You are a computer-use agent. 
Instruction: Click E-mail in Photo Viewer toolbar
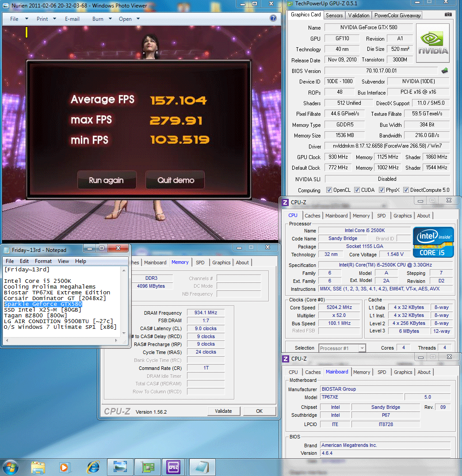[x=73, y=19]
